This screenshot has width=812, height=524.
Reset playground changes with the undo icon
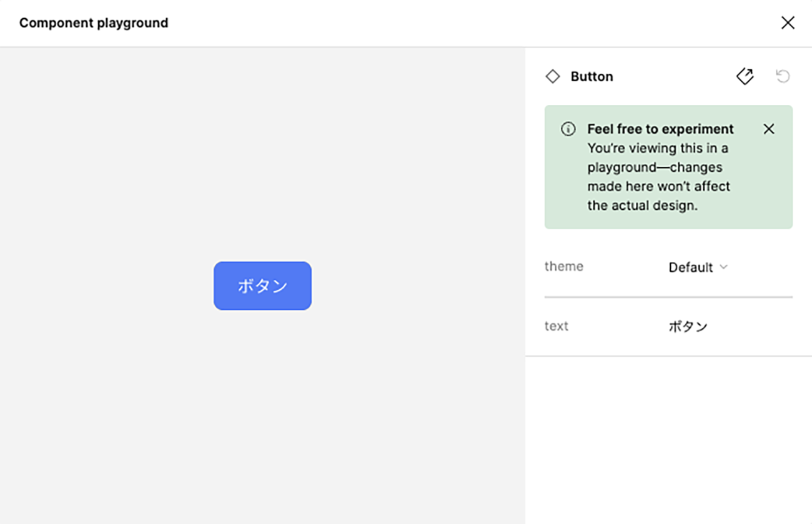[783, 76]
